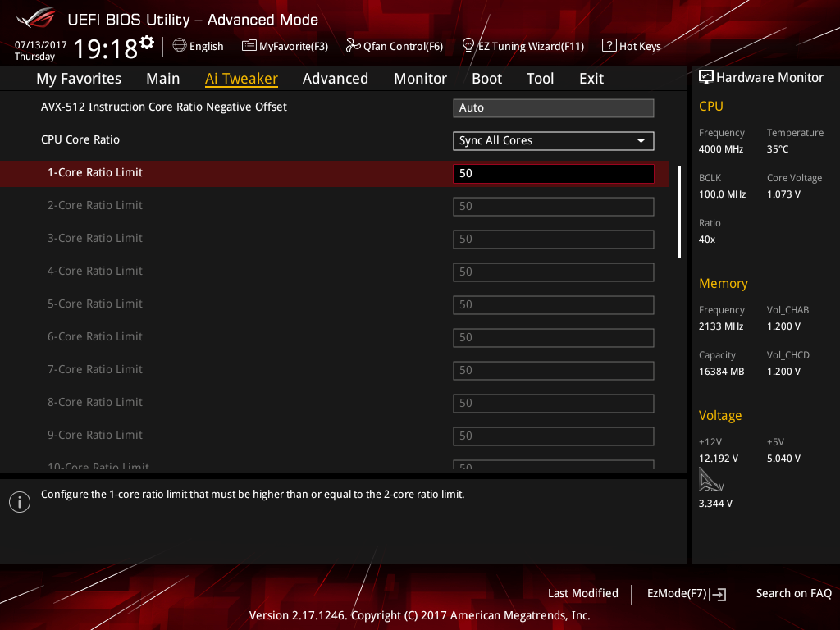Click the CPU temperature 35°C value
Image resolution: width=840 pixels, height=630 pixels.
778,149
